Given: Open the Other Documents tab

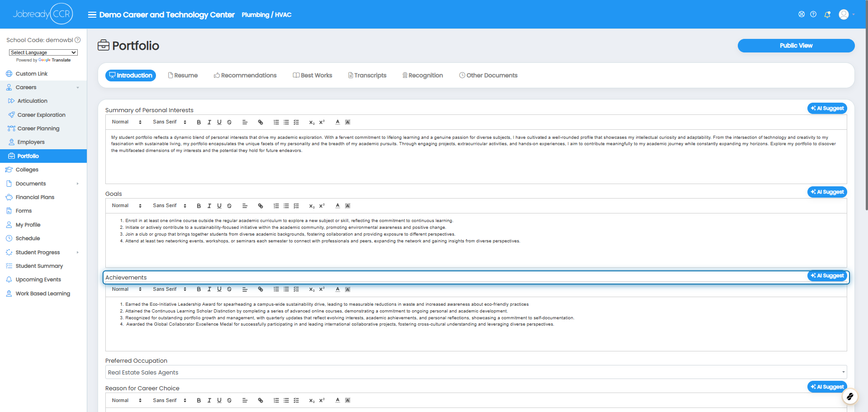Looking at the screenshot, I should 488,76.
